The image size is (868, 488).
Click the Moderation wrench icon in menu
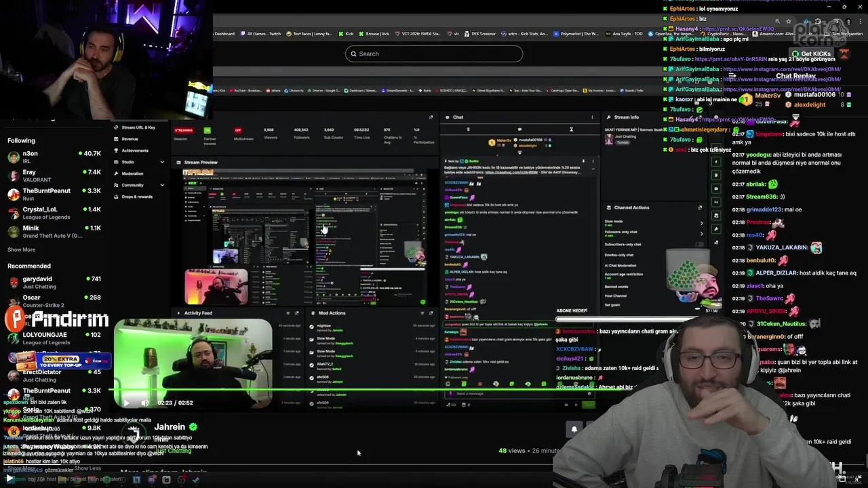tap(116, 174)
